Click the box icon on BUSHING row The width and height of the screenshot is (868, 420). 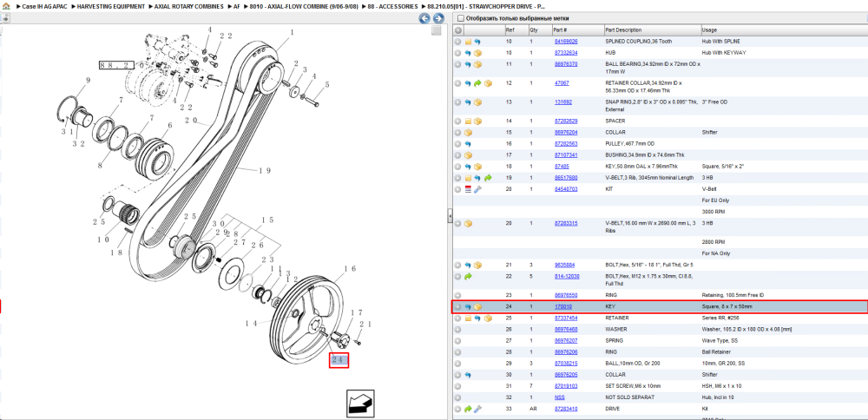[468, 155]
